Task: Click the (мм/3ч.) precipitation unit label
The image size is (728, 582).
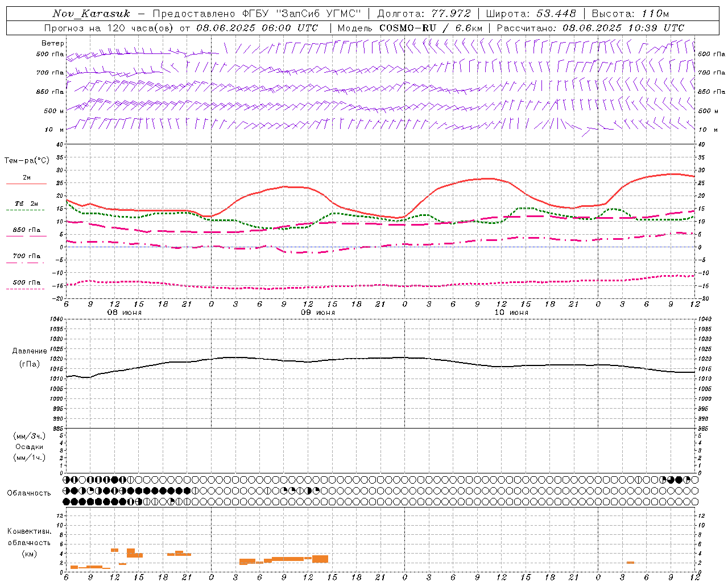Action: [30, 436]
